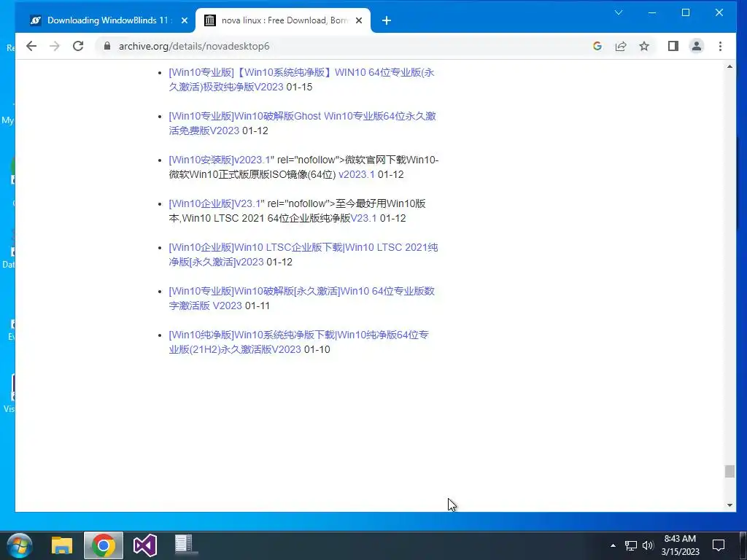Select the nova linux : Free Download tab
Viewport: 747px width, 560px height.
pos(283,20)
